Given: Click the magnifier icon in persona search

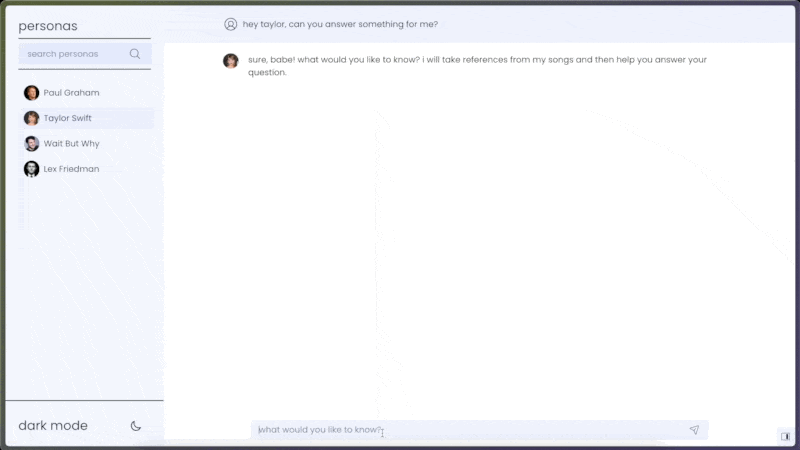Looking at the screenshot, I should 135,54.
